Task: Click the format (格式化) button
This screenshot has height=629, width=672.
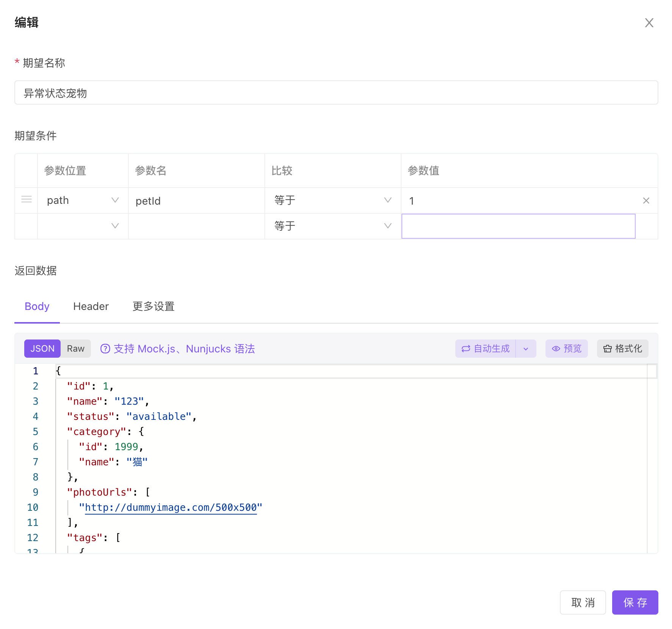Action: coord(622,349)
